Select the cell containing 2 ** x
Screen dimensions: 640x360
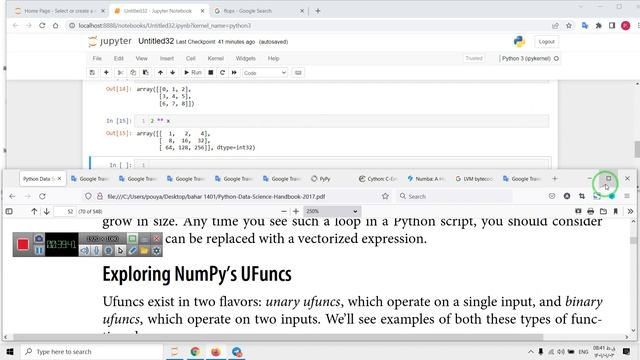pos(341,121)
